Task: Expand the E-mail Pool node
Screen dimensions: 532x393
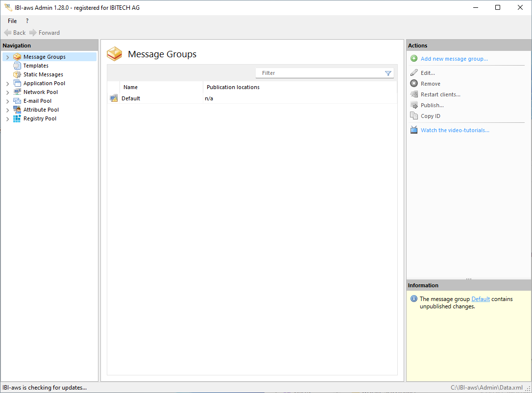Action: pyautogui.click(x=7, y=101)
